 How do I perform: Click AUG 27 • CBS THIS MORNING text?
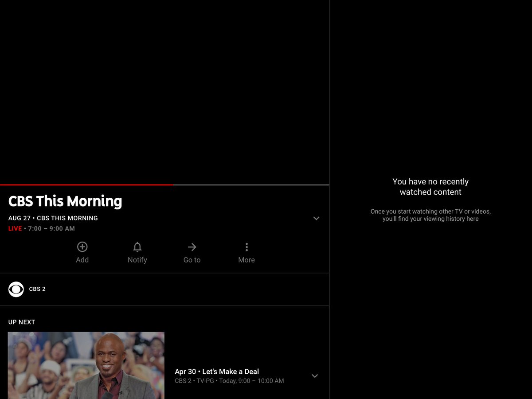(53, 218)
